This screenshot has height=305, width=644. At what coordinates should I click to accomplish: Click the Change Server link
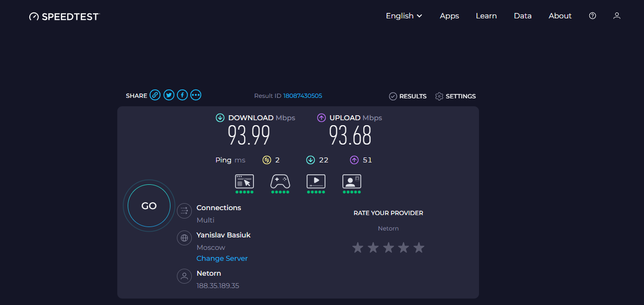click(222, 258)
